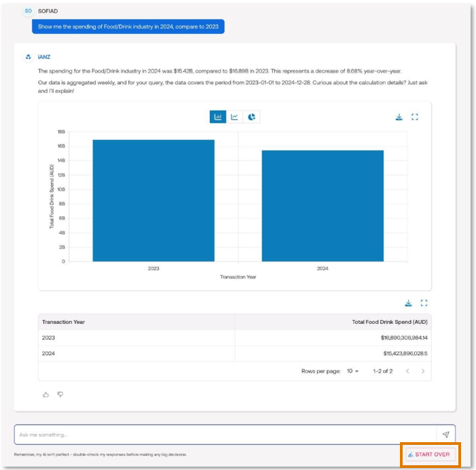Switch to bar chart view
This screenshot has height=470, width=476.
coord(218,117)
